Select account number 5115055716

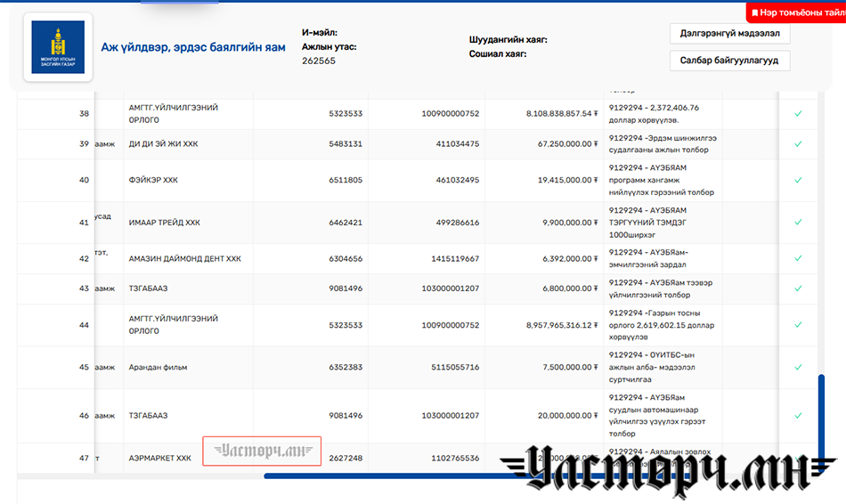455,367
